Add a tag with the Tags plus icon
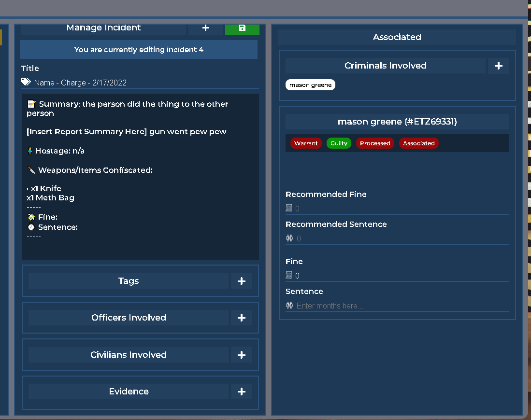Screen dimensions: 531x420 242,281
